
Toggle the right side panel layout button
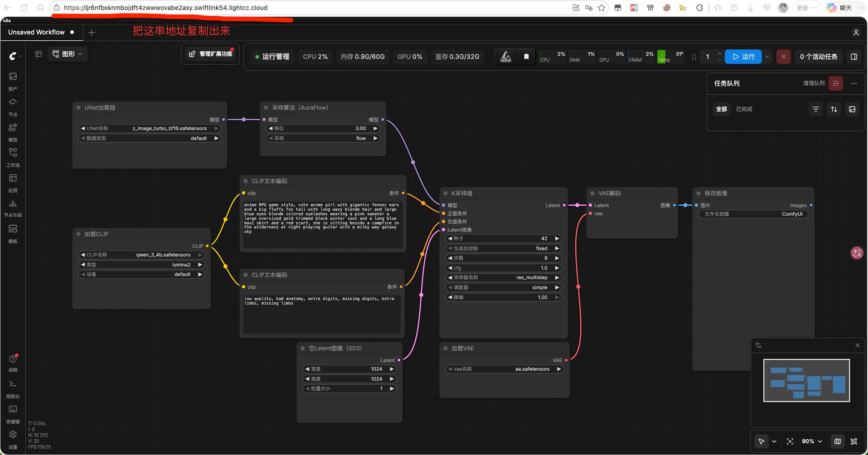coord(854,57)
